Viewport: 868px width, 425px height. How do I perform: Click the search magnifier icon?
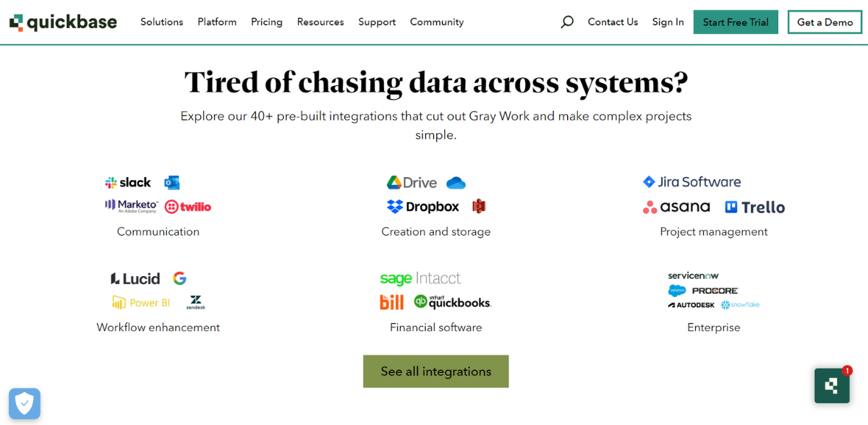[x=567, y=22]
